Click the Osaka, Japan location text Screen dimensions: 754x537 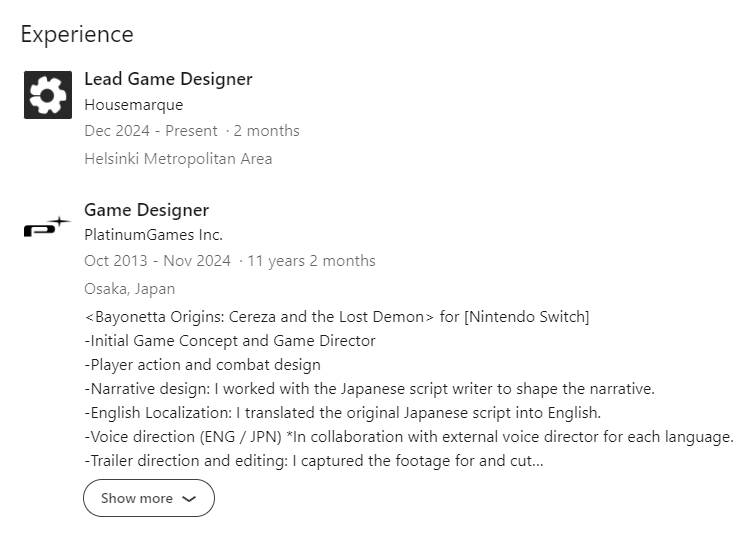[x=130, y=289]
